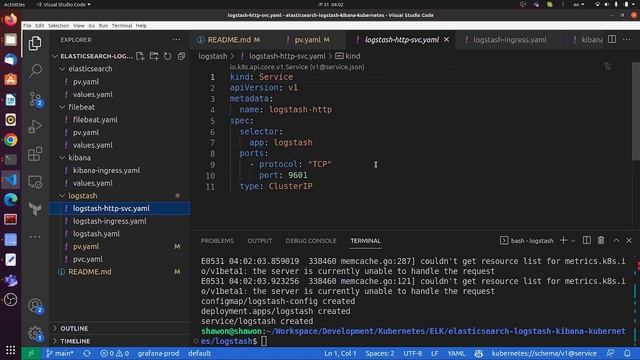Synchronize changes icon in status bar
Image resolution: width=640 pixels, height=360 pixels.
[87, 353]
